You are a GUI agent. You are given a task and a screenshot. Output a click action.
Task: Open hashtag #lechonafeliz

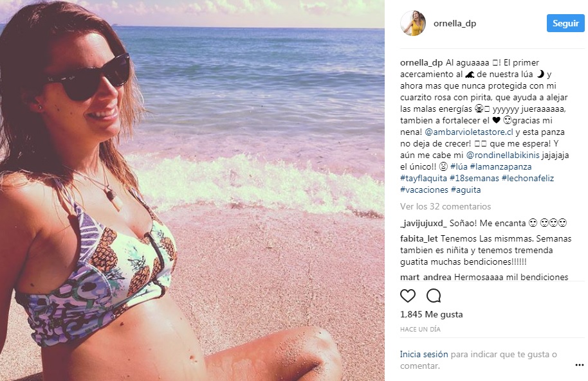click(x=528, y=179)
